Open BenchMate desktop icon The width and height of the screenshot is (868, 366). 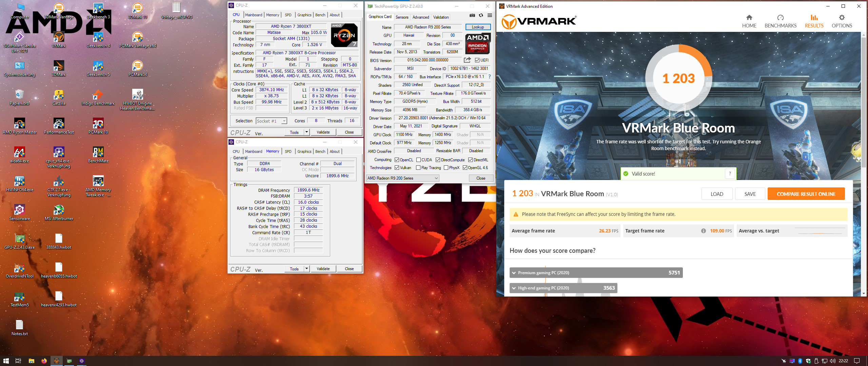98,155
